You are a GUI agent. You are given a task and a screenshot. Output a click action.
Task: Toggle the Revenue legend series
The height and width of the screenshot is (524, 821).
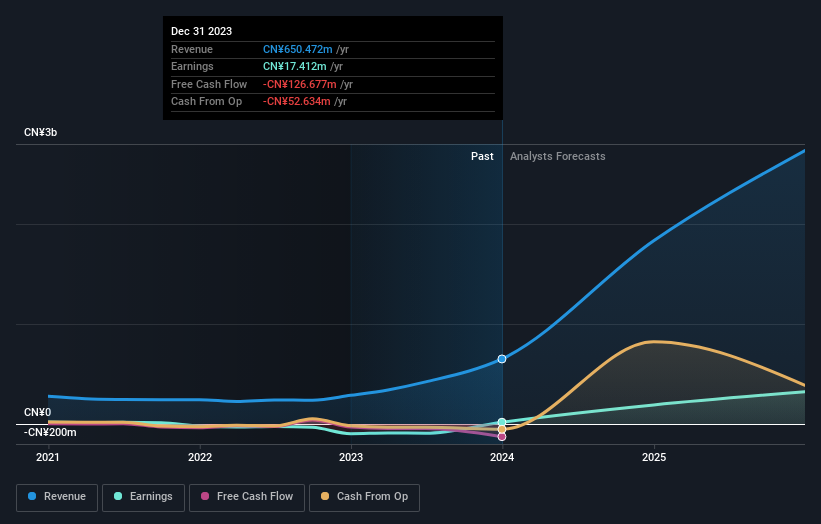(x=57, y=497)
